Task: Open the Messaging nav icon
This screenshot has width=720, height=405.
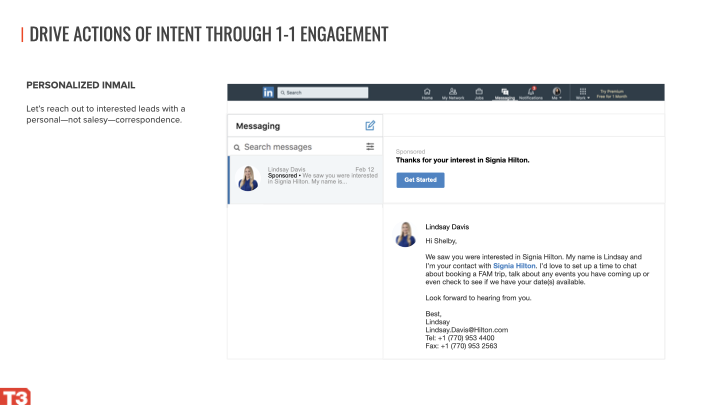Action: 504,93
